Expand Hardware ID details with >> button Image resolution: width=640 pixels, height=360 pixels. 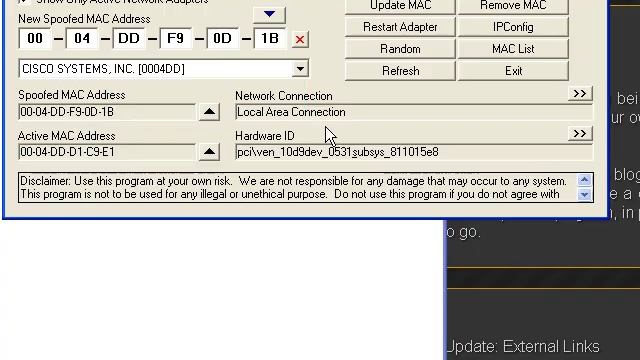580,133
